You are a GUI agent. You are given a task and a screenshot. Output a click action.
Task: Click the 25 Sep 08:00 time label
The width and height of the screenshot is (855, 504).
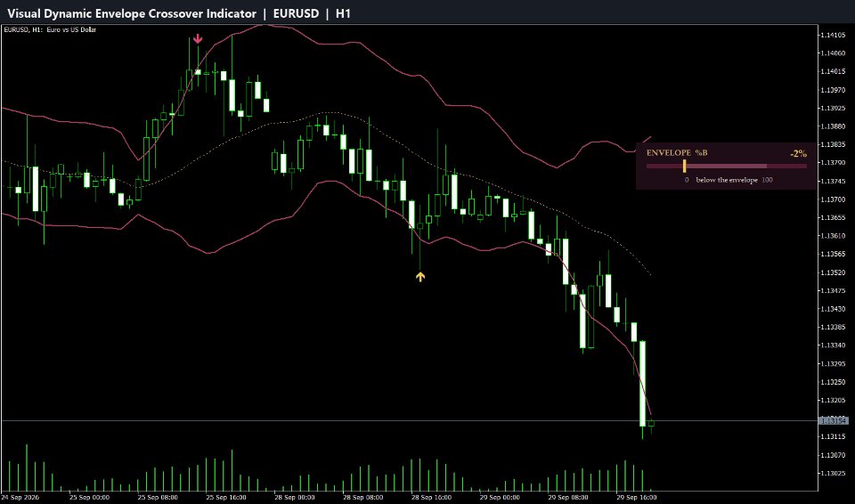click(158, 498)
